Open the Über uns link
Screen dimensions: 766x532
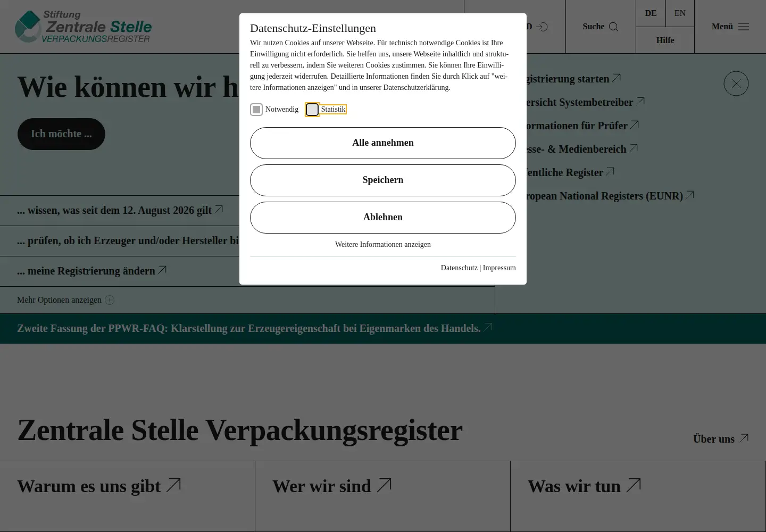click(721, 439)
